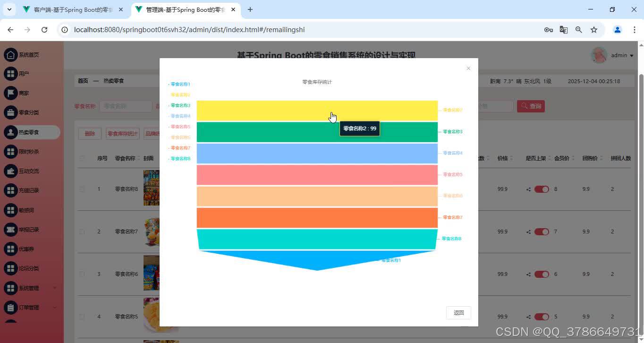Click the 用户 sidebar icon
Image resolution: width=644 pixels, height=343 pixels.
[10, 74]
